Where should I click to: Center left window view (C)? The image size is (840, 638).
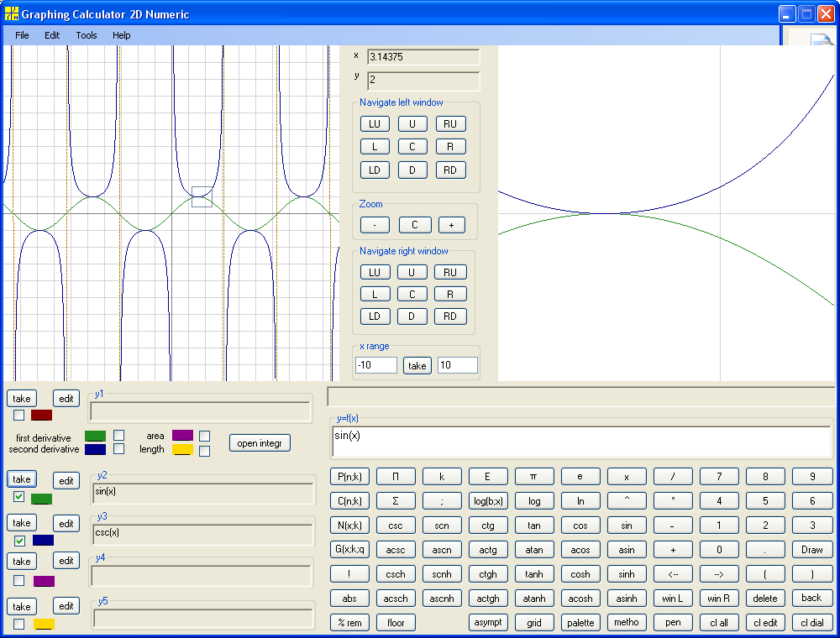pyautogui.click(x=412, y=147)
